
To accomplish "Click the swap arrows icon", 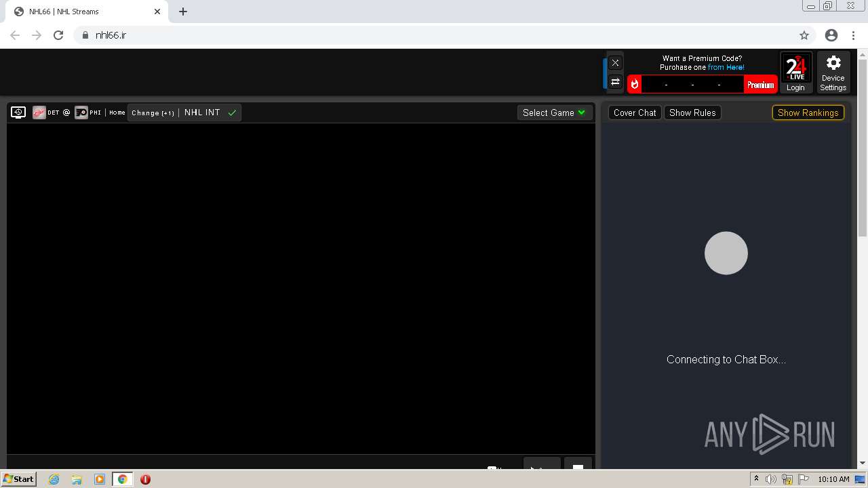I will (x=615, y=82).
